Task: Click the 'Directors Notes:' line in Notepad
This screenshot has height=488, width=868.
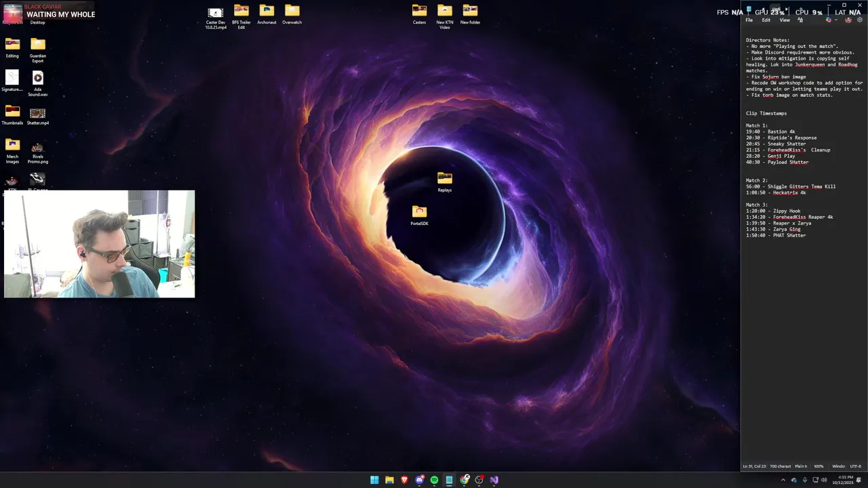Action: tap(768, 40)
